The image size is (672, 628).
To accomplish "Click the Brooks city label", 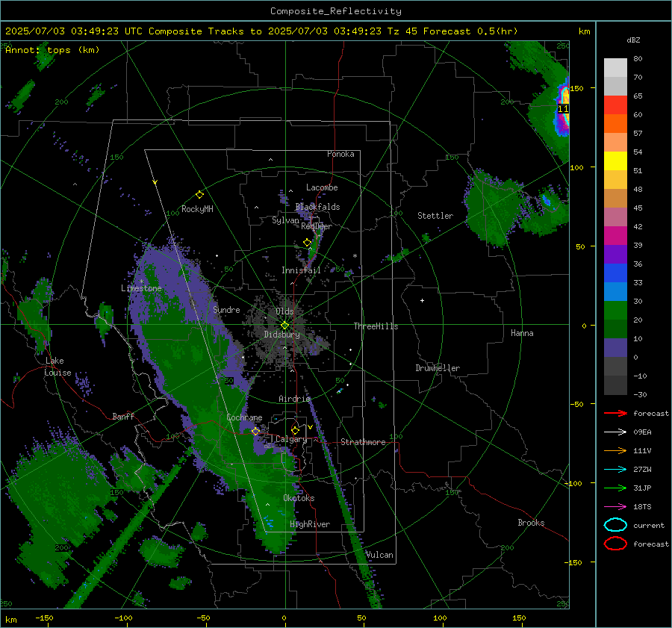I will point(531,523).
